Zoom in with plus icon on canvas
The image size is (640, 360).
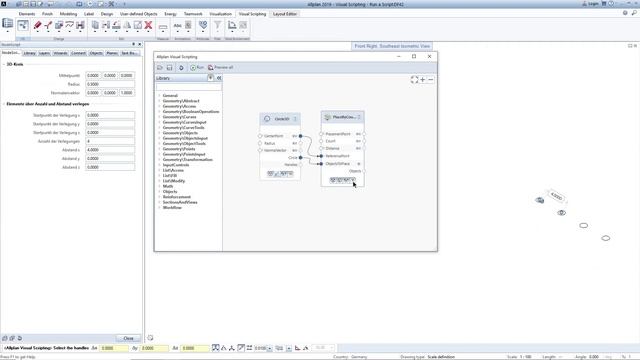422,80
